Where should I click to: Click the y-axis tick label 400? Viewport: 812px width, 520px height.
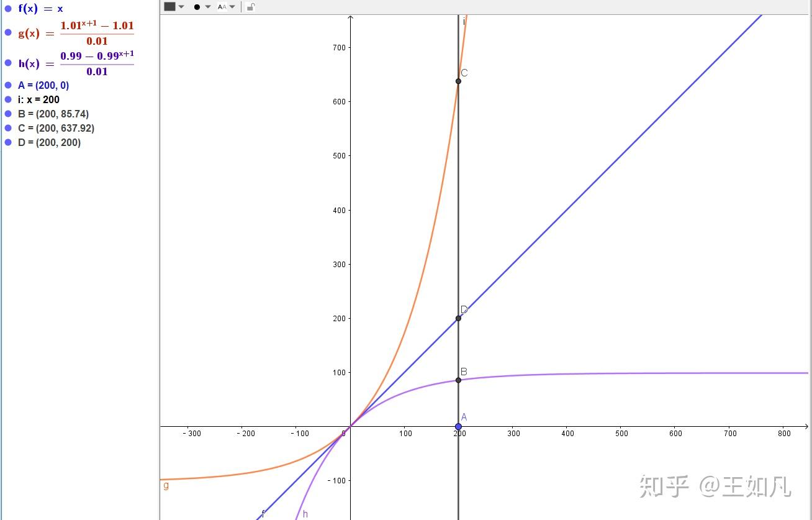click(x=340, y=210)
